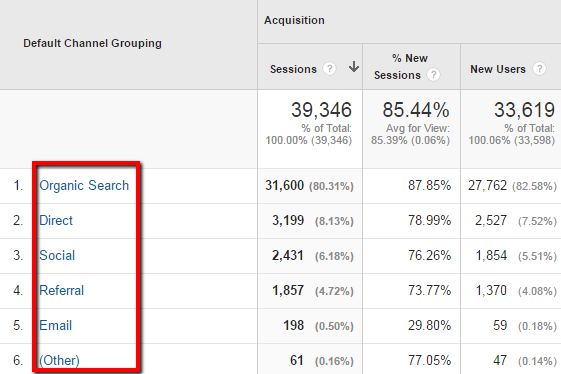Viewport: 561px width, 374px height.
Task: Click help icon beside Sessions header
Action: point(329,68)
